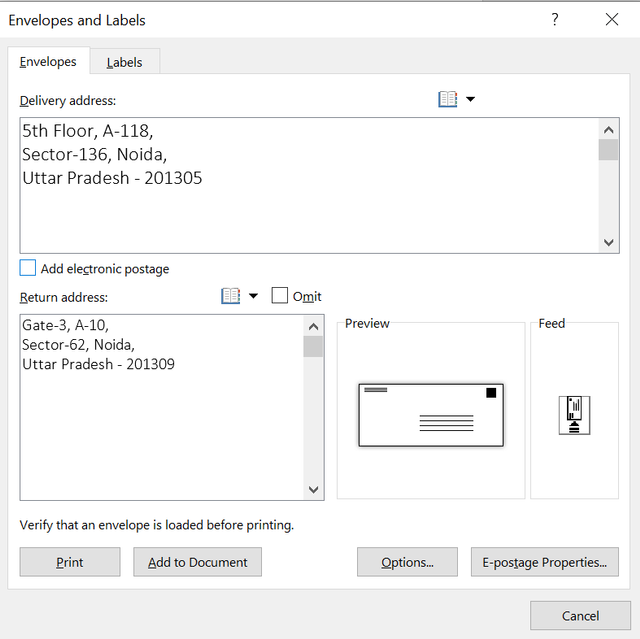The width and height of the screenshot is (640, 639).
Task: Expand delivery address book dropdown arrow
Action: (x=470, y=99)
